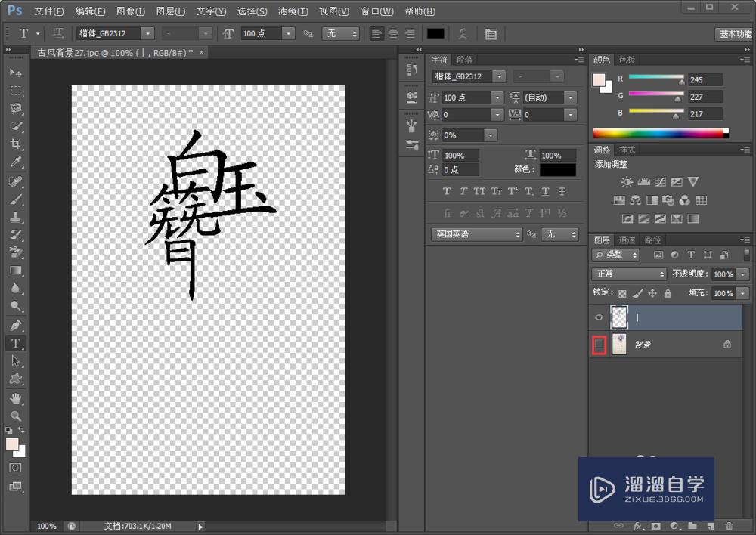The image size is (756, 535).
Task: Select the Path Selection tool
Action: tap(15, 361)
